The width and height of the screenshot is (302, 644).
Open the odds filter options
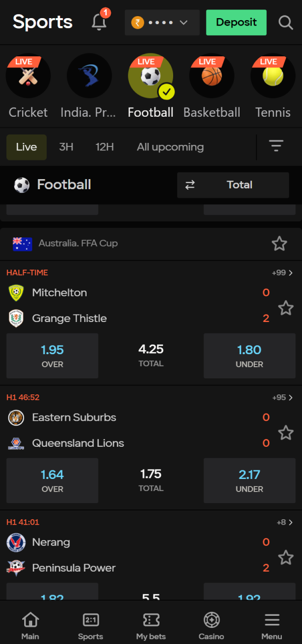276,146
